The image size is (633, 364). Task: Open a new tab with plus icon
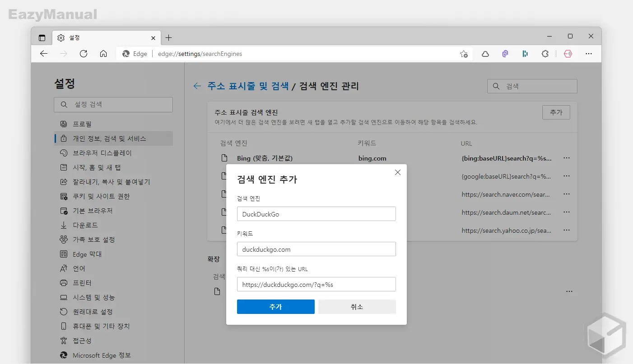[x=168, y=38]
